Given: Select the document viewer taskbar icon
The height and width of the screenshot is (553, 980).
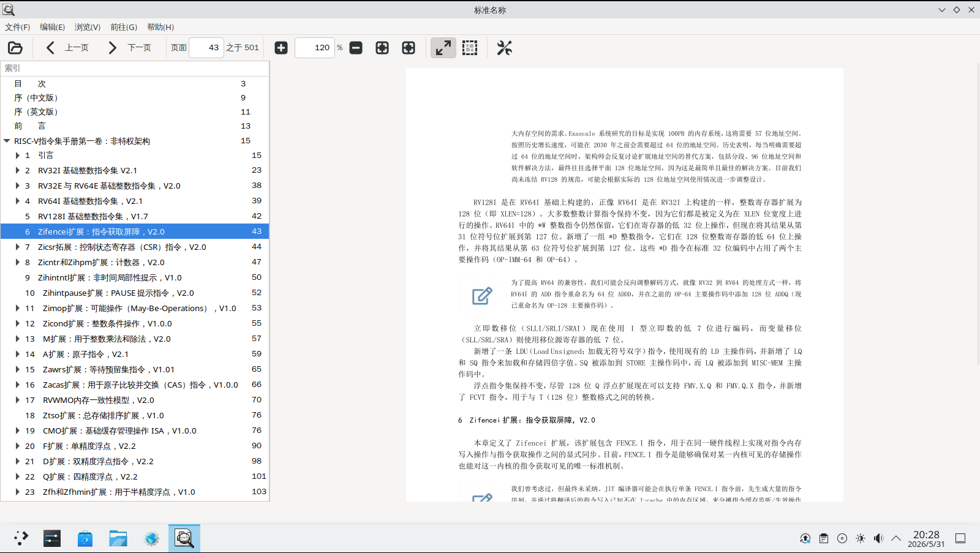Looking at the screenshot, I should [x=184, y=538].
